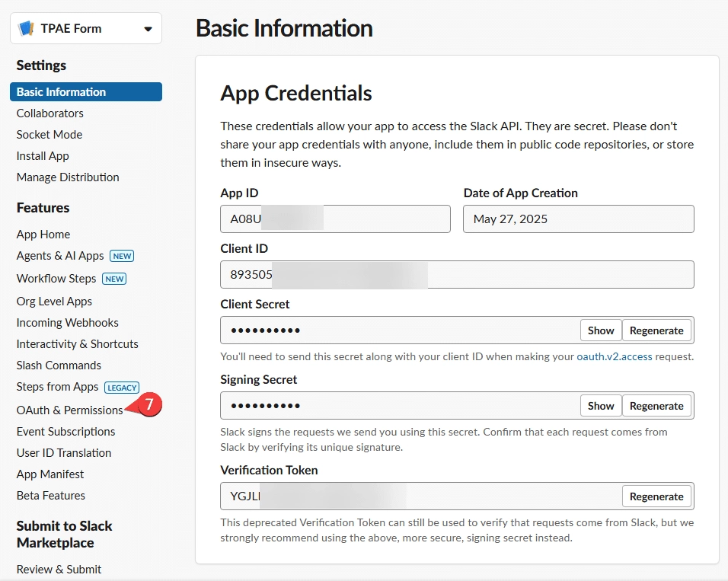Click the App ID field

click(335, 219)
